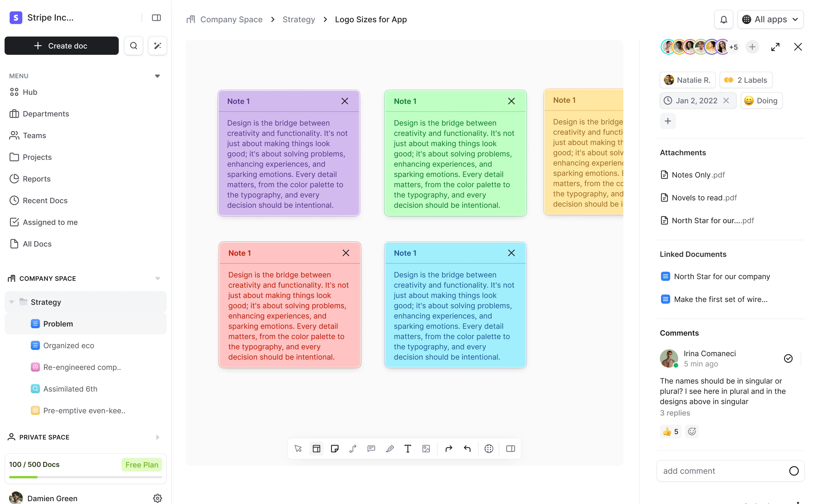The image size is (822, 504).
Task: Select the pen drawing tool
Action: click(x=390, y=449)
